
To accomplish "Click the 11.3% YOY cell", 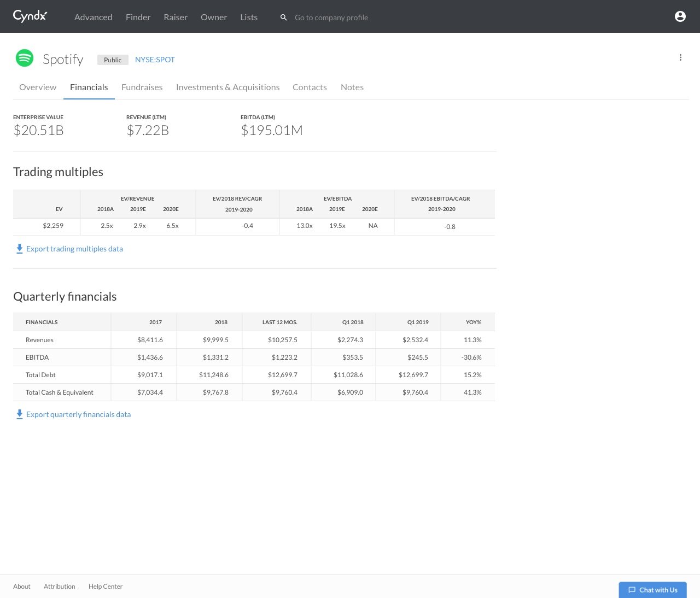I will coord(472,340).
